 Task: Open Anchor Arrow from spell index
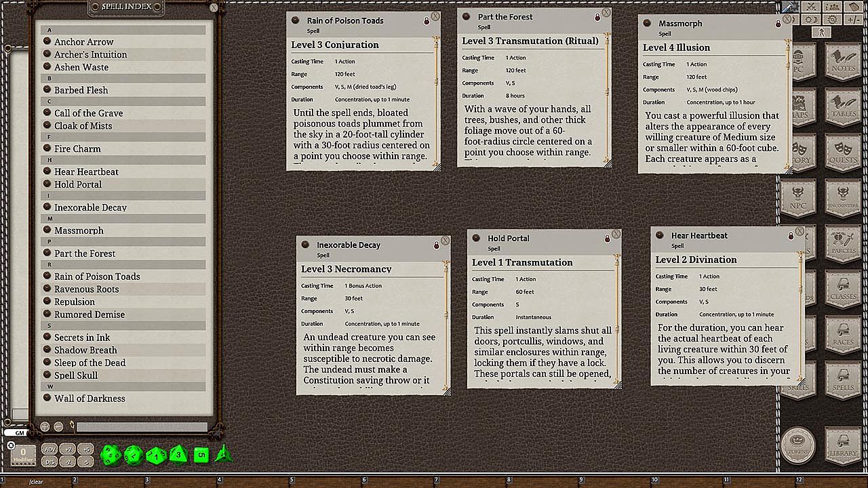click(84, 41)
